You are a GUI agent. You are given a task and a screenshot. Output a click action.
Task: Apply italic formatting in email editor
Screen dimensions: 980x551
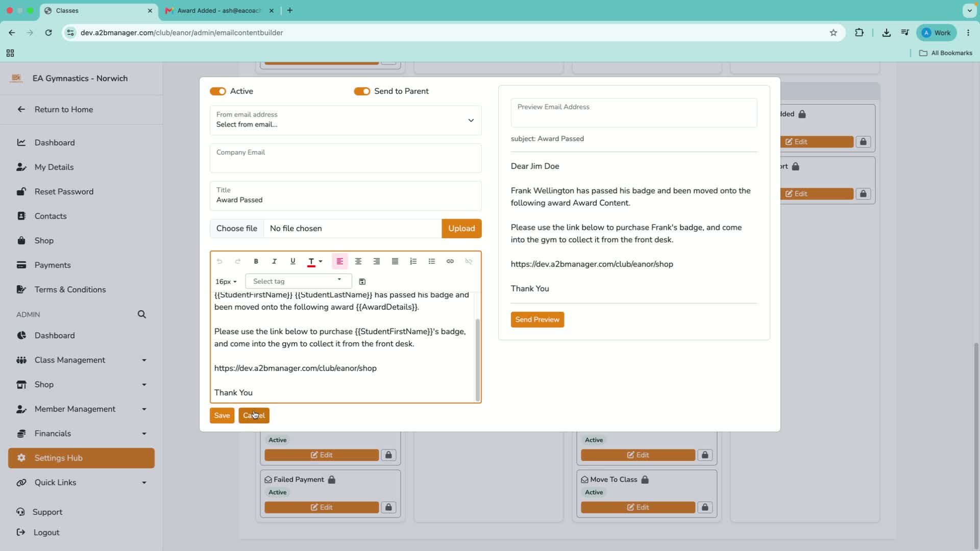pos(275,261)
